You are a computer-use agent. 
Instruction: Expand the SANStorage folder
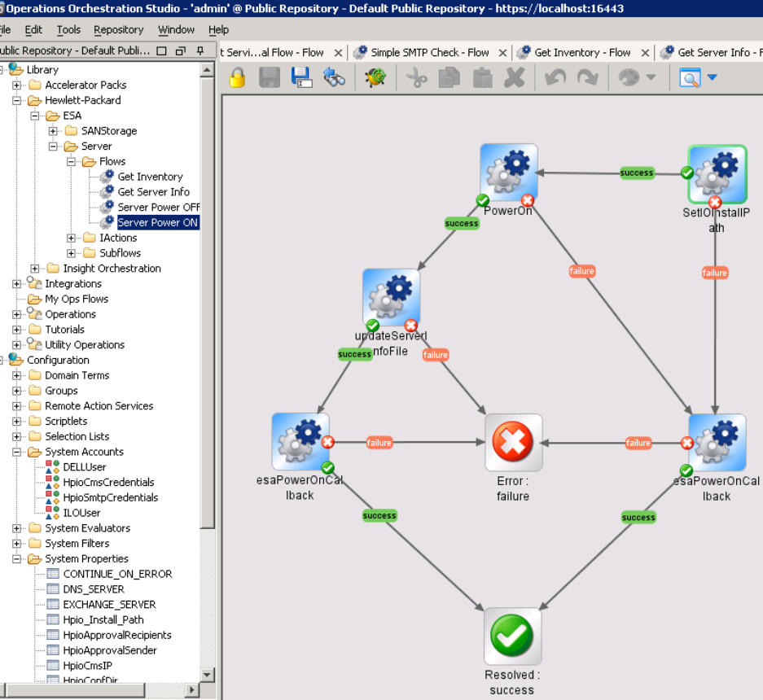53,131
